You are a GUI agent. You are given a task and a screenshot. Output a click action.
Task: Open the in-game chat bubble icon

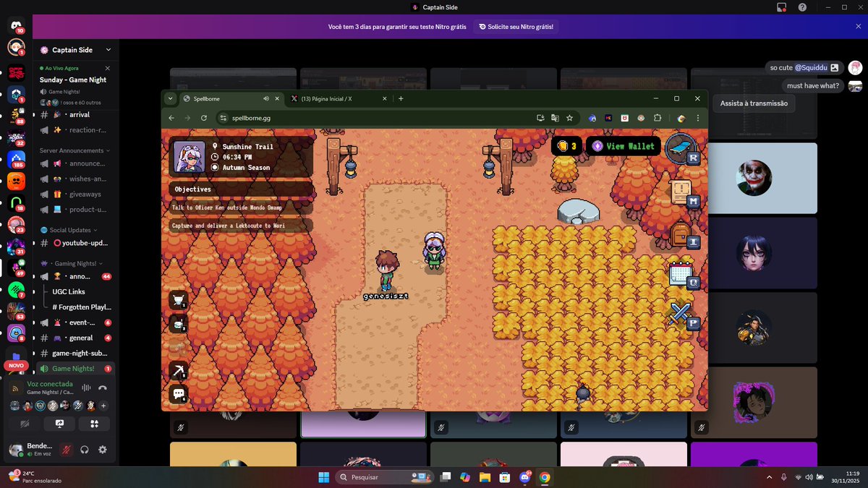(x=178, y=394)
